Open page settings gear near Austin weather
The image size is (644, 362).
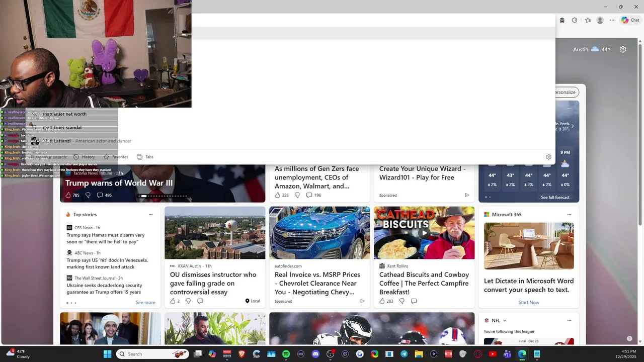(x=623, y=49)
